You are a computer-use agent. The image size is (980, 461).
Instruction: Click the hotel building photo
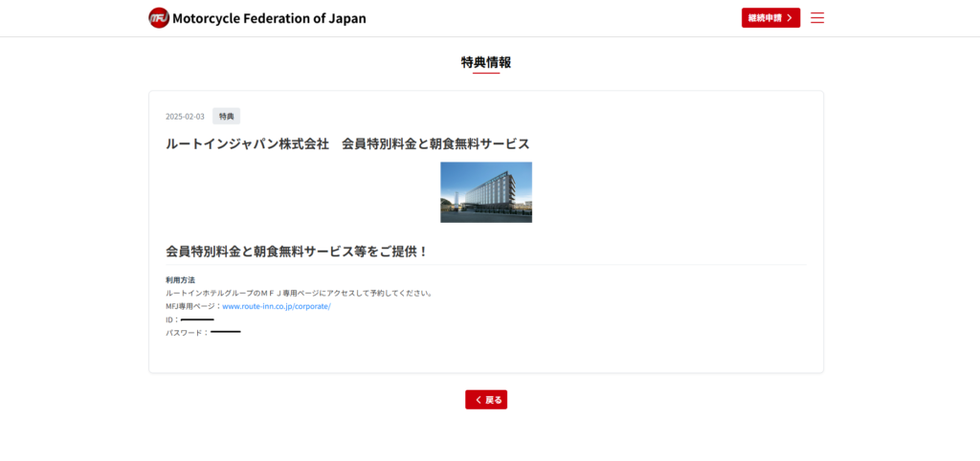pos(486,192)
